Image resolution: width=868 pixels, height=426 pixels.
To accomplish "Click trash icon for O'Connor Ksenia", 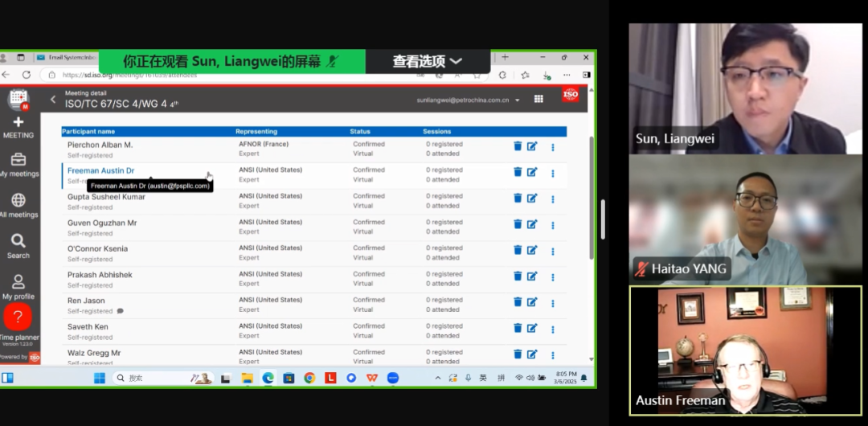I will (518, 250).
